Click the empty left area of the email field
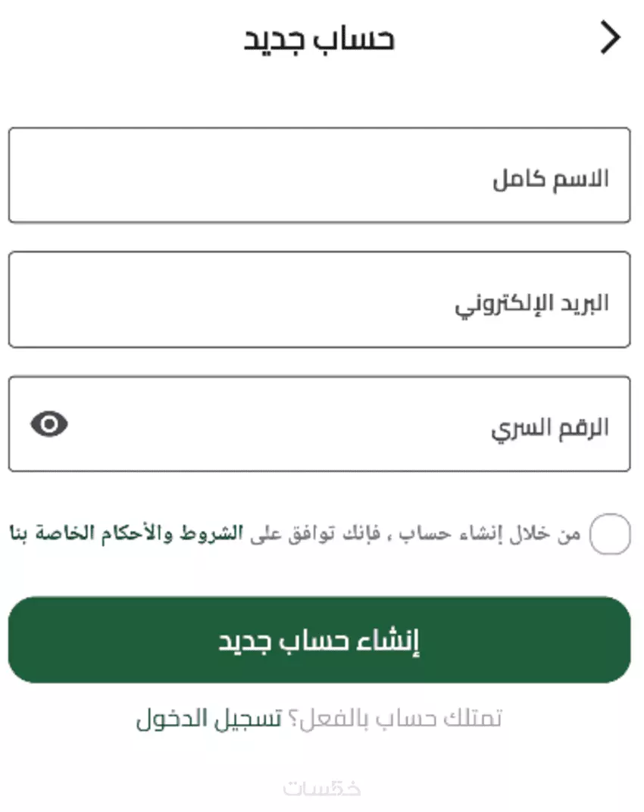The image size is (644, 812). [152, 299]
